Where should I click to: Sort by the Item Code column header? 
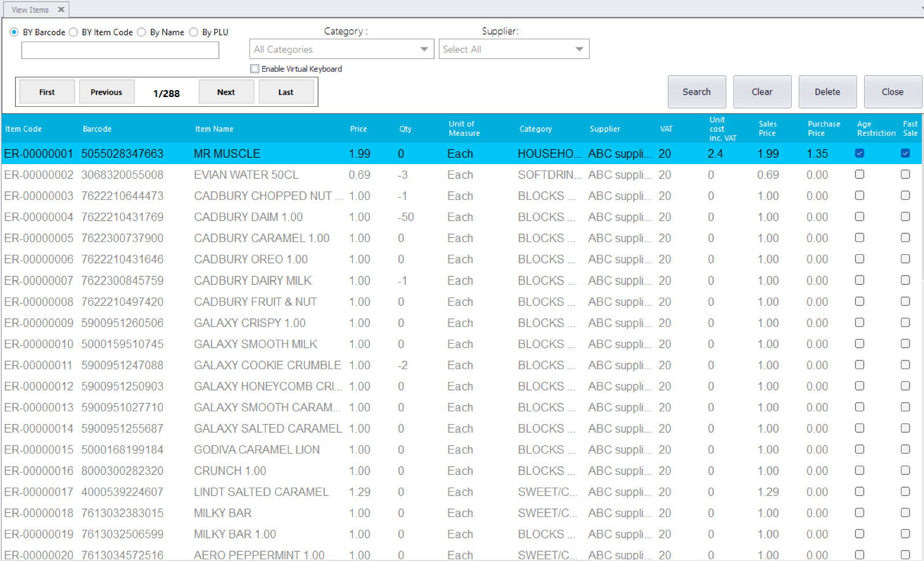(x=24, y=129)
